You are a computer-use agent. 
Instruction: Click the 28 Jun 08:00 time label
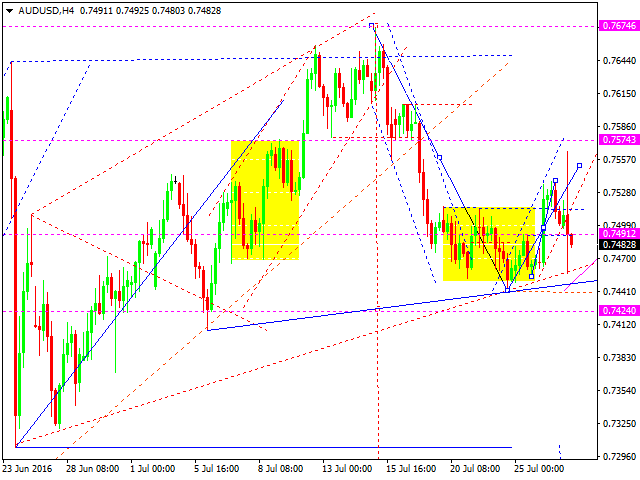(x=93, y=469)
